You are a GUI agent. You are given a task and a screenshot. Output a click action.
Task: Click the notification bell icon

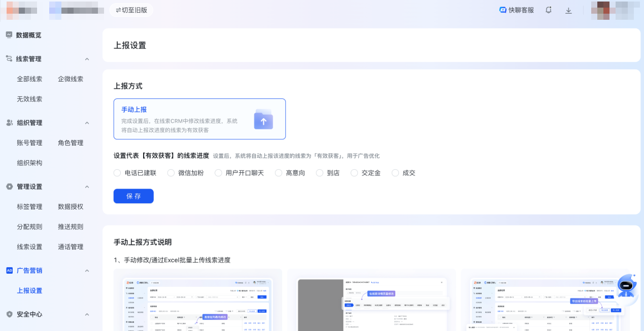point(549,10)
